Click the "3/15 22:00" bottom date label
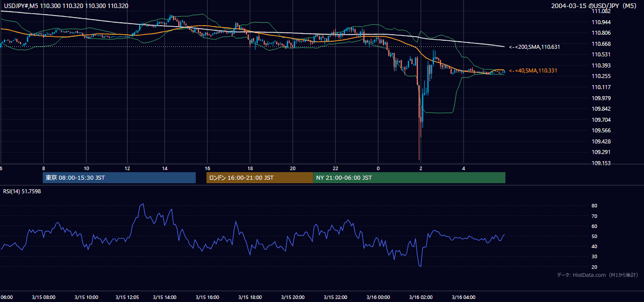This screenshot has height=302, width=644. [336, 297]
